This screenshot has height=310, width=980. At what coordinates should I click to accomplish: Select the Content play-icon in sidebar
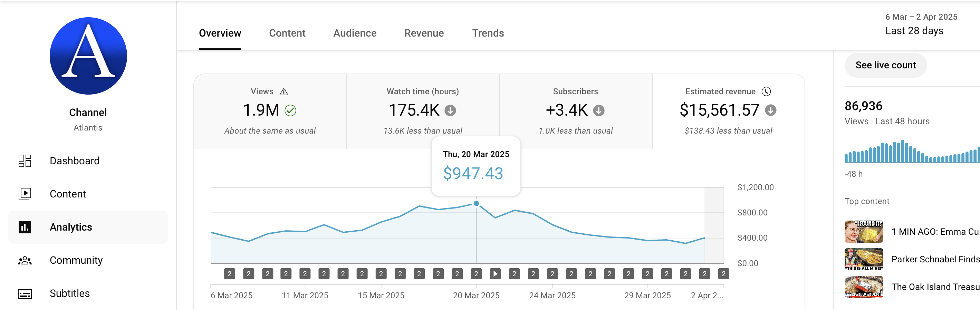(25, 194)
